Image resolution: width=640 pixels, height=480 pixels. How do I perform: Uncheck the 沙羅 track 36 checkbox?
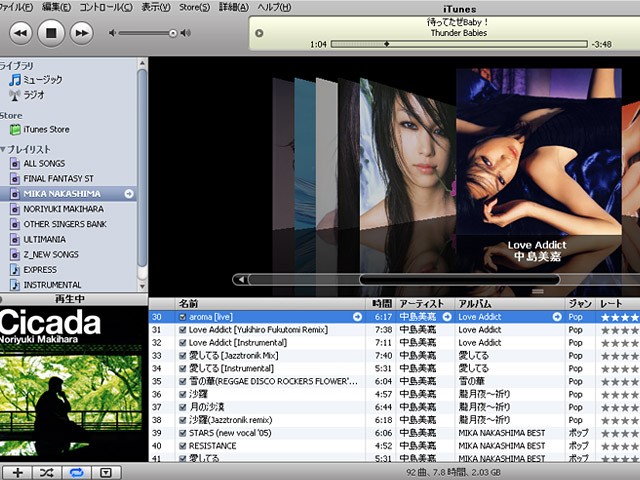click(182, 394)
